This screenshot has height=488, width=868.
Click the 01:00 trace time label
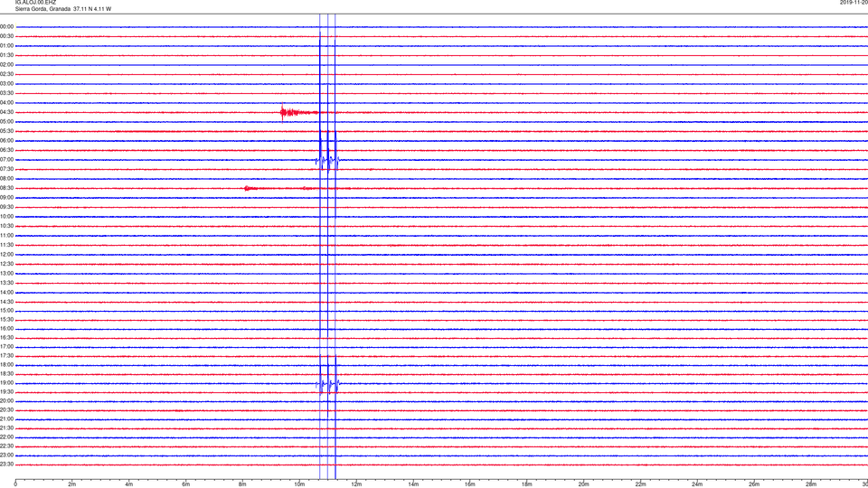coord(6,46)
